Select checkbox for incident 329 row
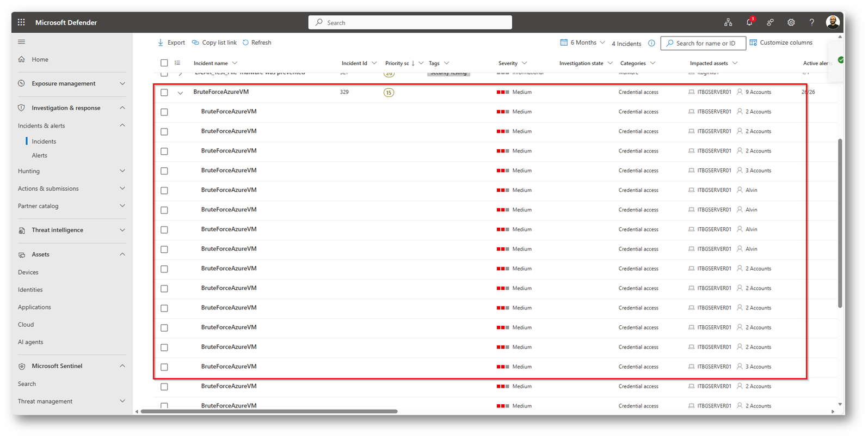The height and width of the screenshot is (438, 868). pos(164,93)
